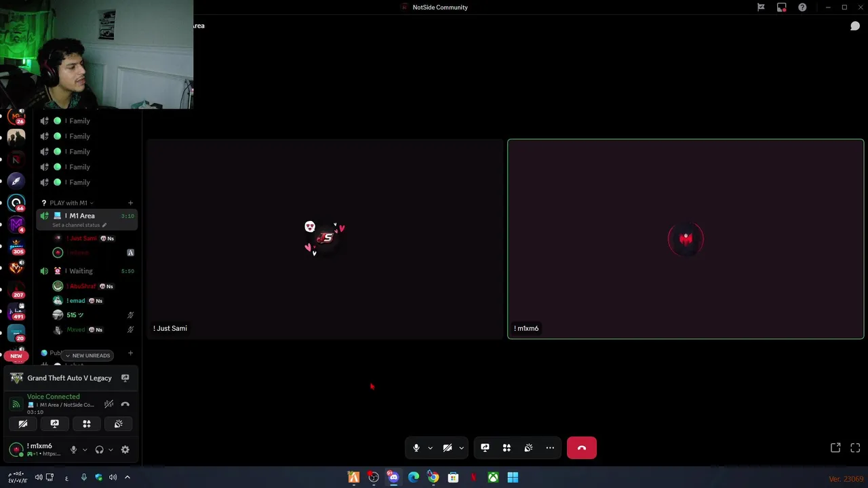Open the purple M server with badge 4
The image size is (868, 488).
click(x=16, y=224)
